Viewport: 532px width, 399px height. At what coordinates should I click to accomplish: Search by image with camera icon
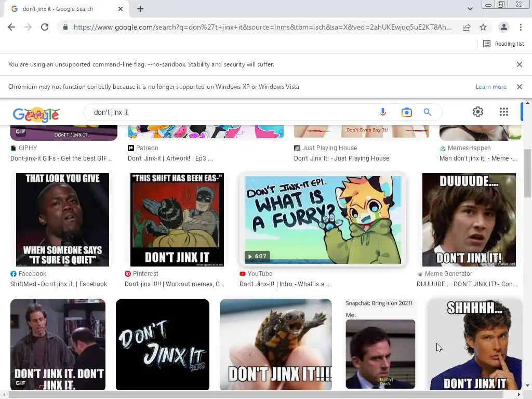[x=406, y=112]
